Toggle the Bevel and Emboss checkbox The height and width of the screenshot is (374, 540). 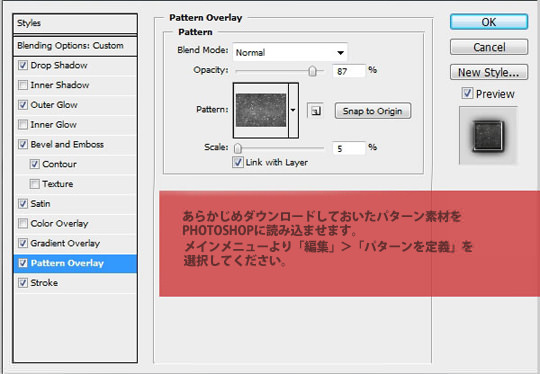tap(23, 144)
